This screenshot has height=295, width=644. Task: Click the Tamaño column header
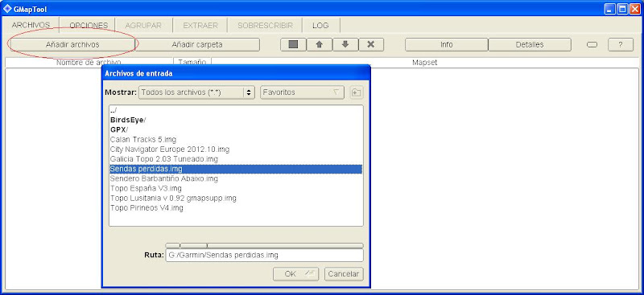pos(192,63)
